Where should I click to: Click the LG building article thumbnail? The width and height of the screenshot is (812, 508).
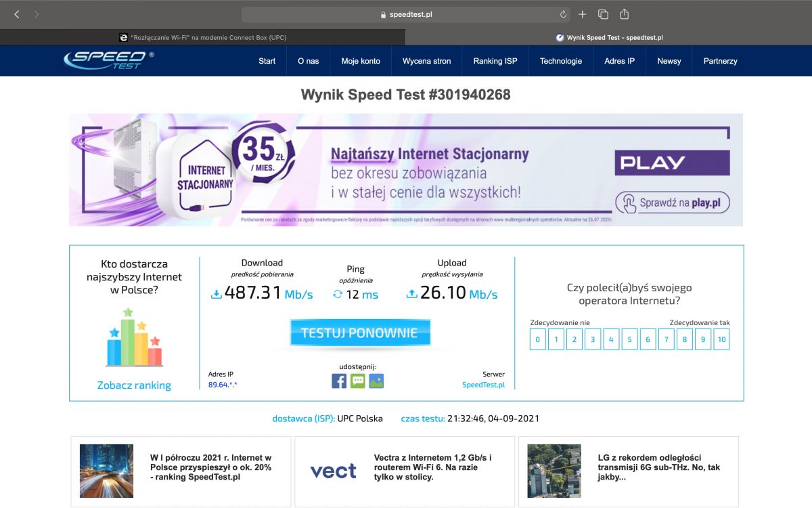(x=554, y=471)
